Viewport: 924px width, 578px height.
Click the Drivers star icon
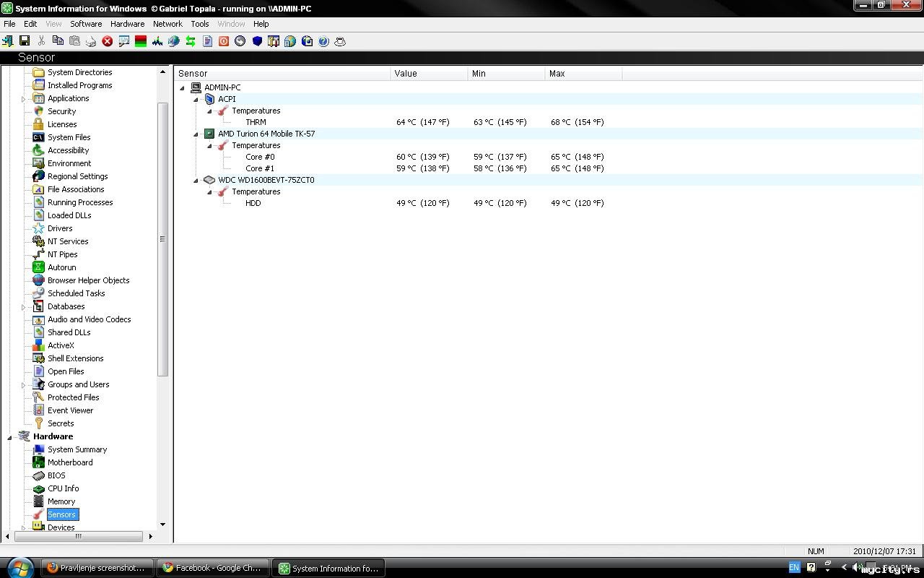coord(39,228)
